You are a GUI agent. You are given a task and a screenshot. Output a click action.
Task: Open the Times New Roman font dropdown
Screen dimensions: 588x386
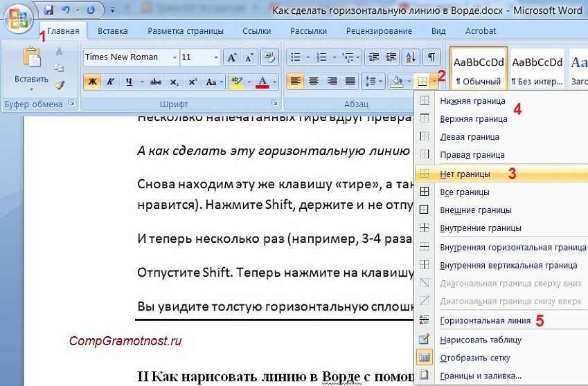(173, 57)
